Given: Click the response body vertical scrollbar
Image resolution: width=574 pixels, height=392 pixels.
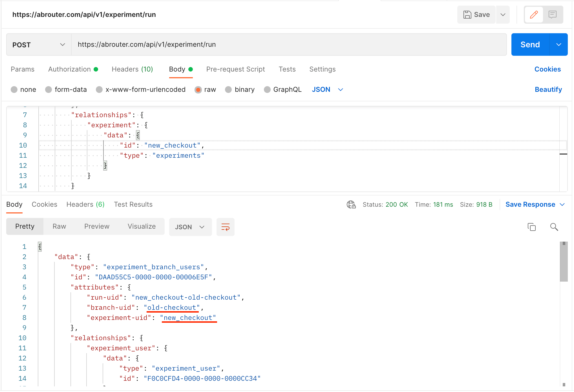Looking at the screenshot, I should [564, 262].
